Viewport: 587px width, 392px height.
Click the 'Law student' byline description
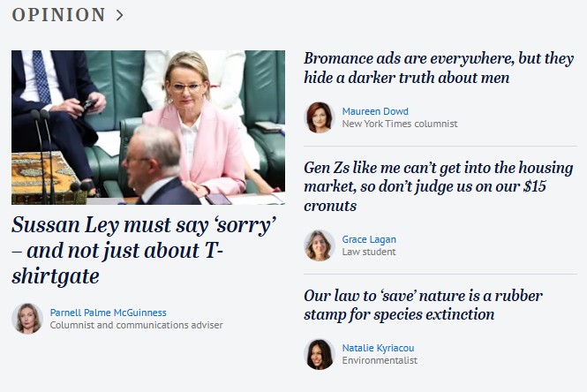369,252
